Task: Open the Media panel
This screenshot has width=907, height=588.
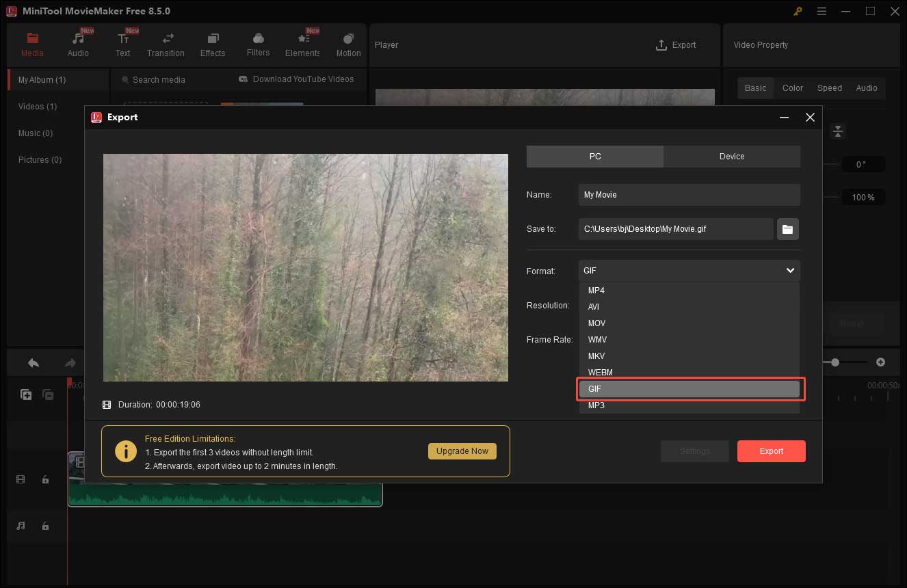Action: pos(32,43)
